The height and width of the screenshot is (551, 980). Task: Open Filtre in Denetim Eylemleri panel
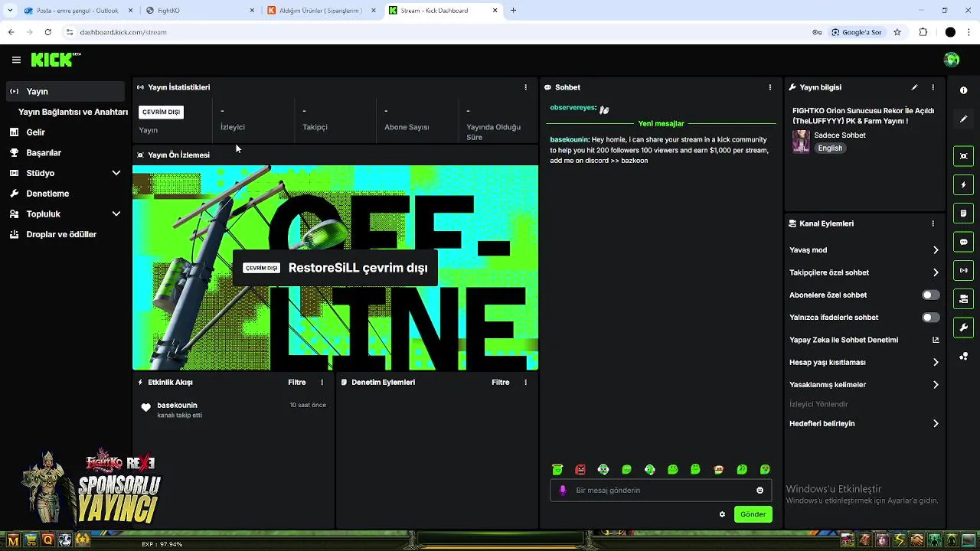500,382
